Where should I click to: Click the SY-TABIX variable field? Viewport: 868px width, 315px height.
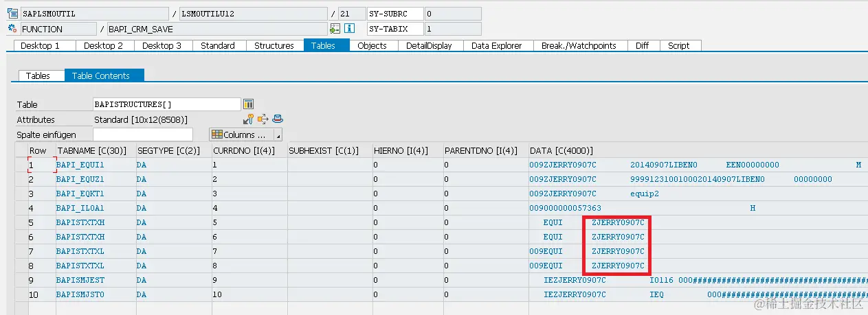point(394,29)
